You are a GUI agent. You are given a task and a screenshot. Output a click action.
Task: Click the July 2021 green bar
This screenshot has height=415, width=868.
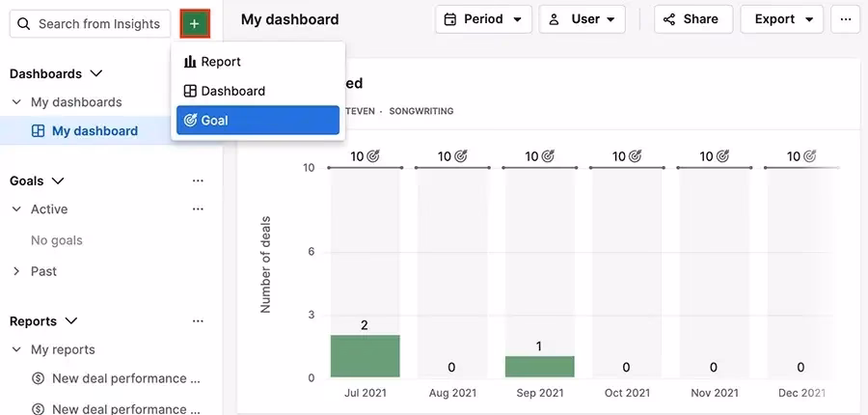(365, 356)
